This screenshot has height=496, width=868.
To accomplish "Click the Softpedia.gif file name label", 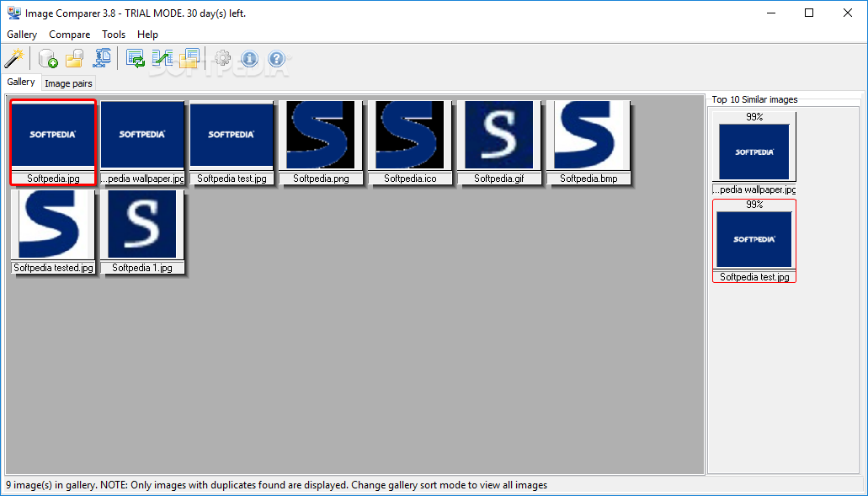I will pyautogui.click(x=499, y=179).
